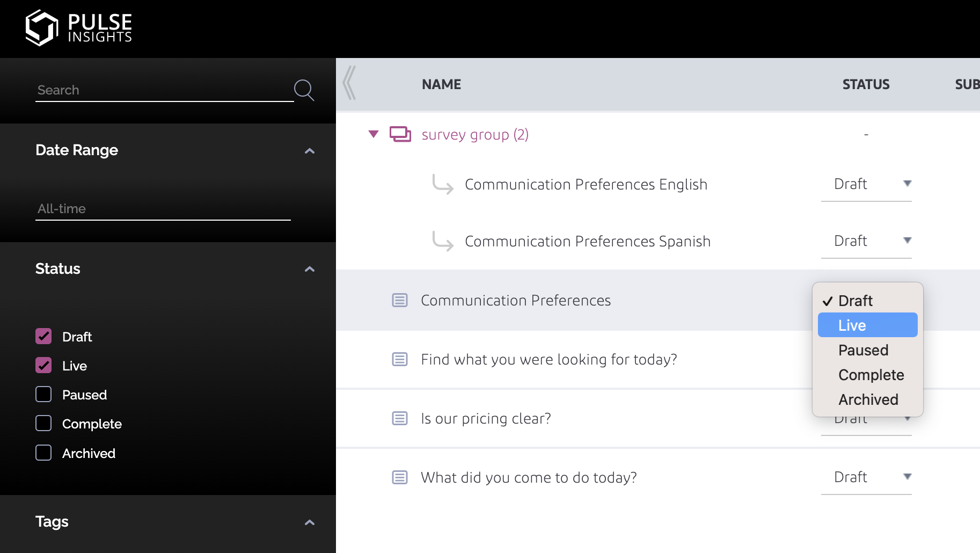The width and height of the screenshot is (980, 553).
Task: Enable the Paused status filter
Action: [43, 395]
